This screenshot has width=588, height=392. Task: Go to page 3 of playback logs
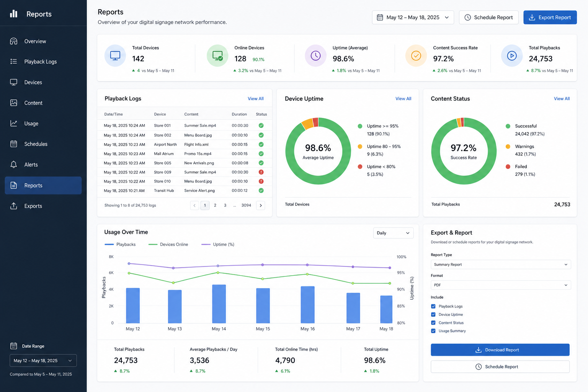pos(225,206)
